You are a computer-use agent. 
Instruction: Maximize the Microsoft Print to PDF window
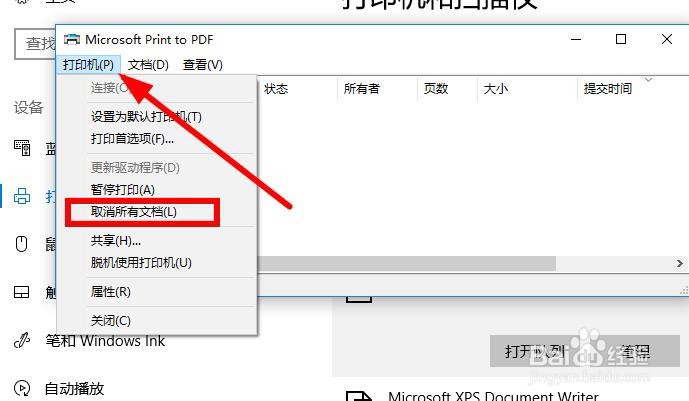pyautogui.click(x=621, y=40)
